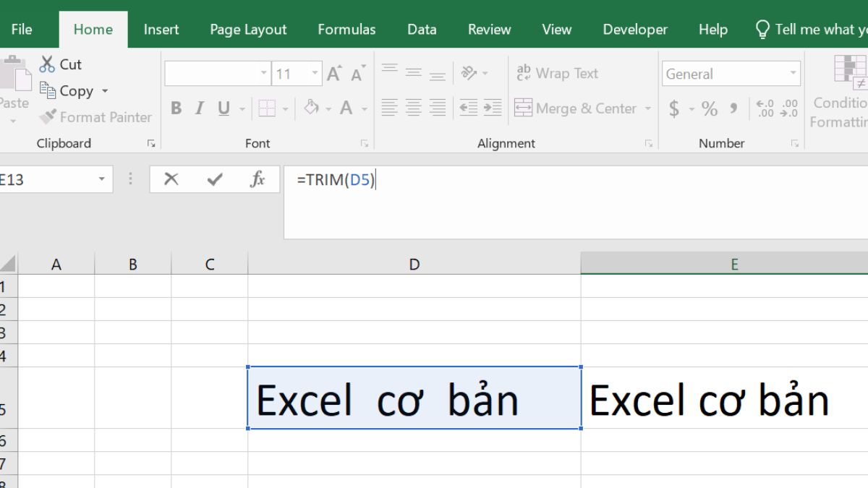Open Insert Function fx dialog
The width and height of the screenshot is (868, 488).
258,179
